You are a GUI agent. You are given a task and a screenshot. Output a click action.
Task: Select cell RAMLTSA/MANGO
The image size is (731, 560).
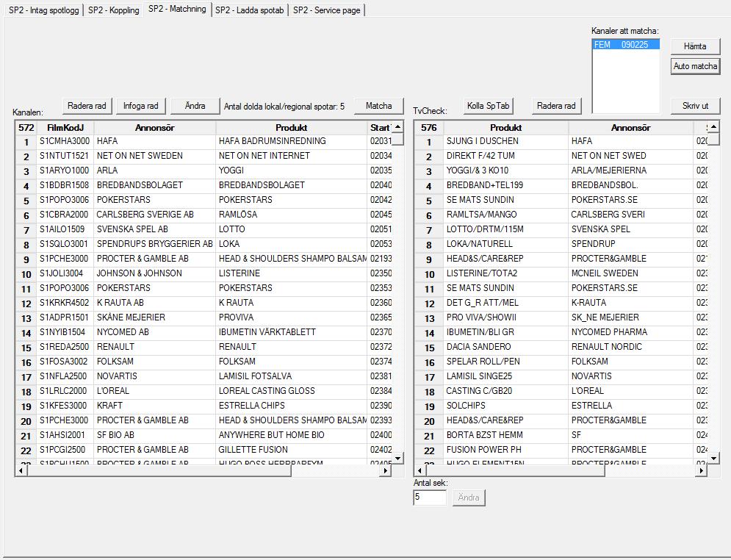click(x=506, y=215)
